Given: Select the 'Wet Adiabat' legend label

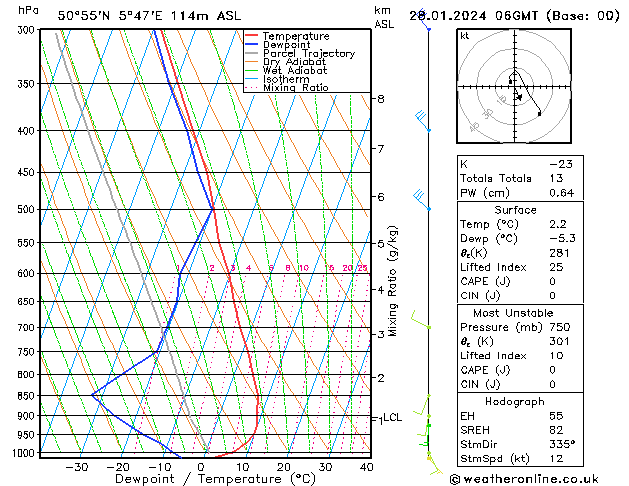Looking at the screenshot, I should tap(295, 71).
